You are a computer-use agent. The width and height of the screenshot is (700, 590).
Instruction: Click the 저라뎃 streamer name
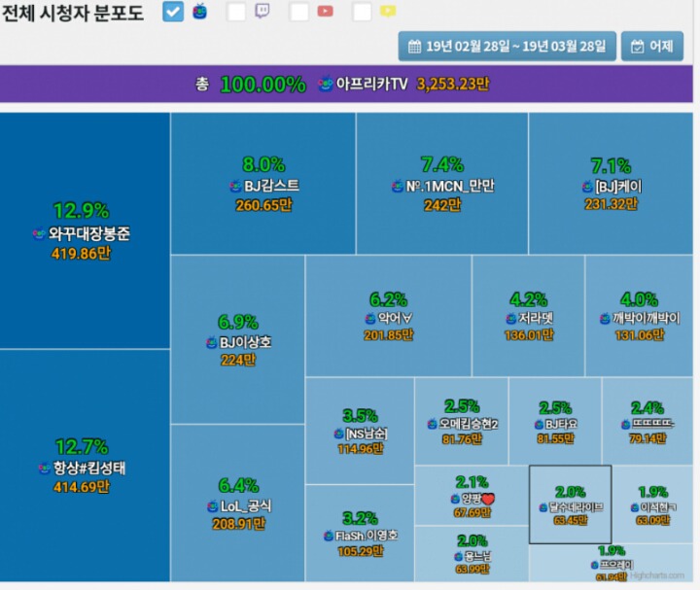coord(536,318)
